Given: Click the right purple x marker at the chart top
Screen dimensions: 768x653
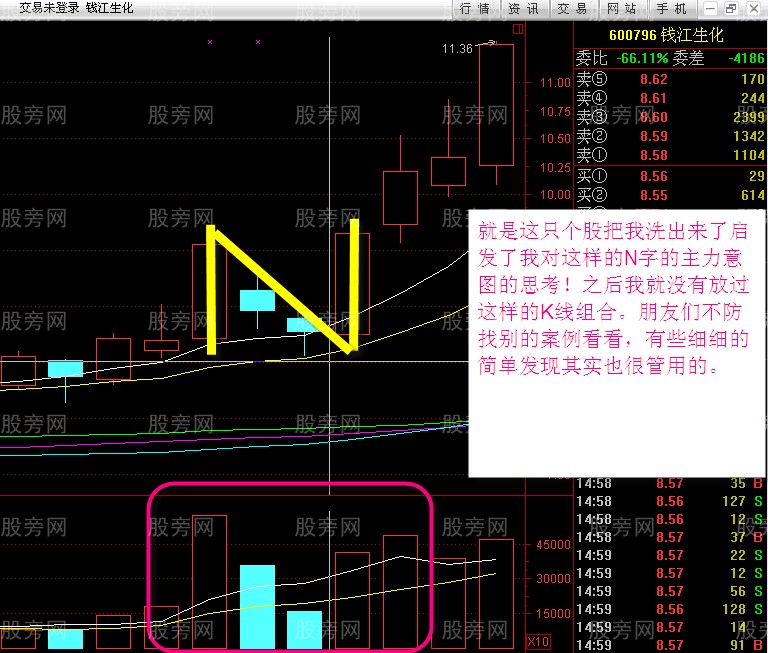Looking at the screenshot, I should point(258,42).
